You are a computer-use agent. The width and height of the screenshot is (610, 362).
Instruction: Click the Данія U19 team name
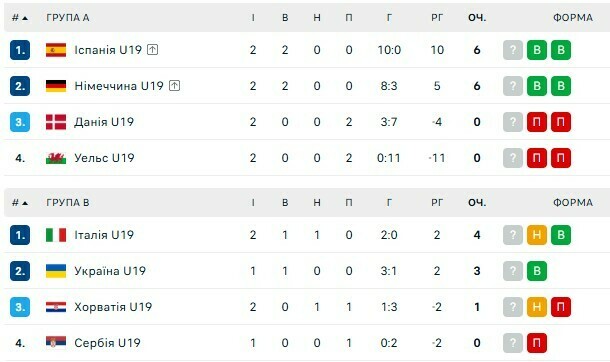click(104, 122)
